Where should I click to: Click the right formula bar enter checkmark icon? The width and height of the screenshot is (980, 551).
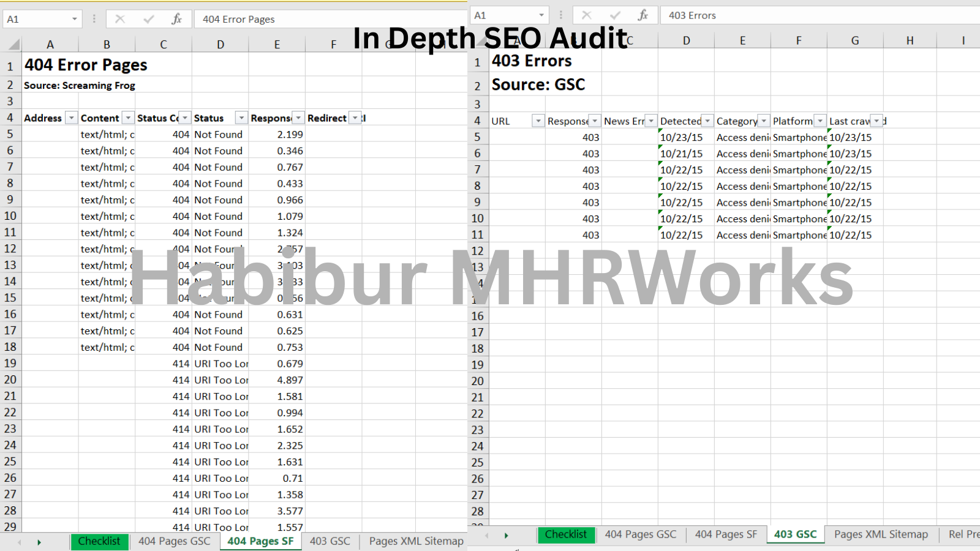[615, 15]
